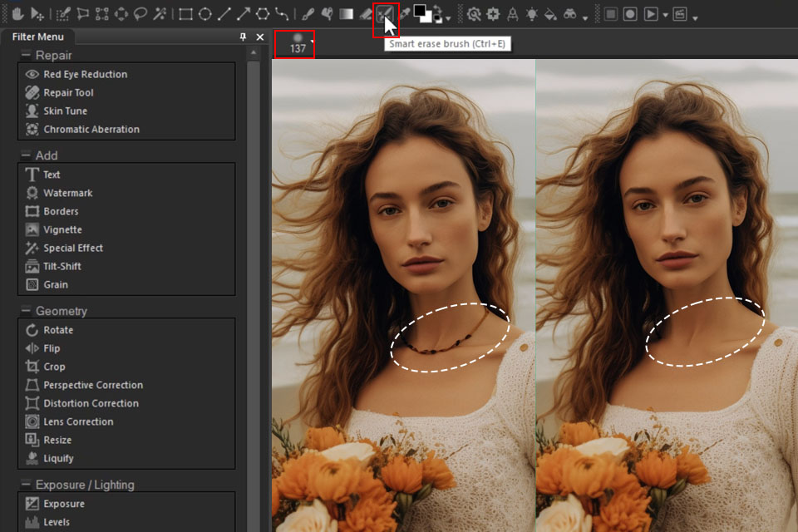Click the Record macro button
798x532 pixels.
(631, 14)
